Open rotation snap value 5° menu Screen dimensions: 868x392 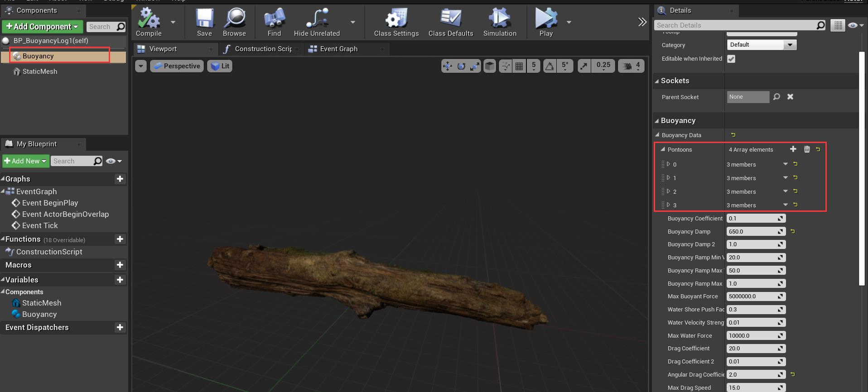[x=565, y=66]
